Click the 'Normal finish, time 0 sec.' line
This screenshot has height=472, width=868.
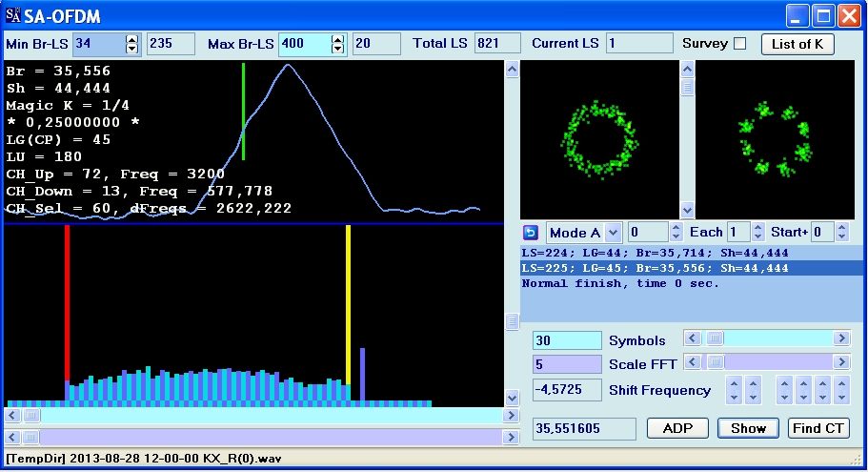point(620,283)
